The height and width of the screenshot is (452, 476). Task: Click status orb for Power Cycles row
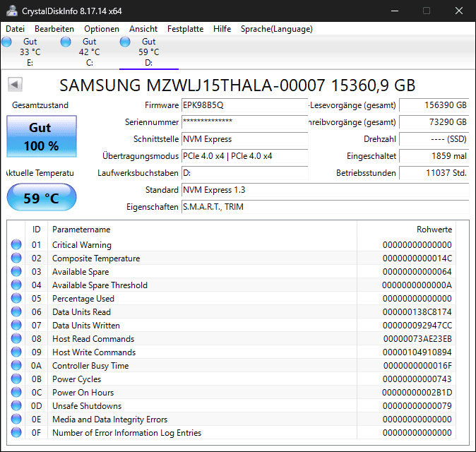pyautogui.click(x=16, y=379)
